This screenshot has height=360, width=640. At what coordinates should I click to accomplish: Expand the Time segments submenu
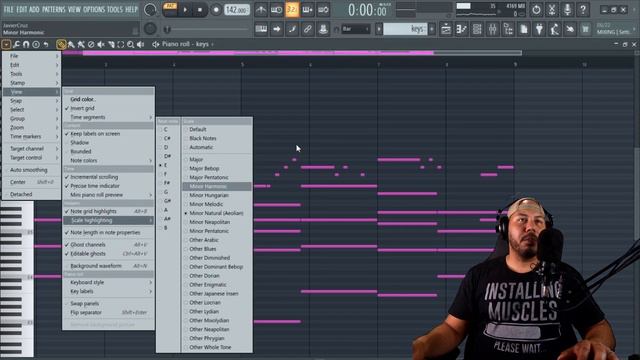tap(109, 117)
